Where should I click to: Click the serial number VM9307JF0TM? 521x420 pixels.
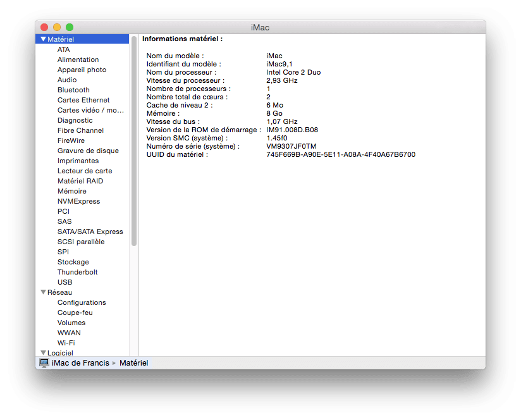coord(291,146)
